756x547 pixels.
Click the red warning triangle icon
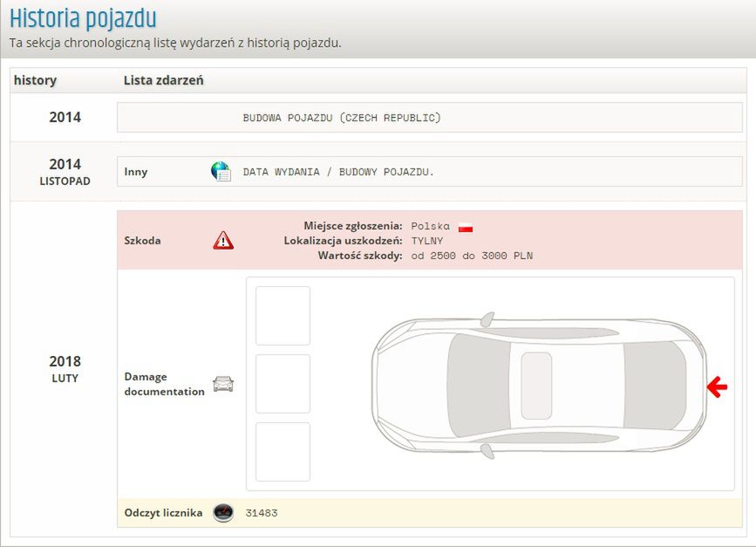click(223, 240)
